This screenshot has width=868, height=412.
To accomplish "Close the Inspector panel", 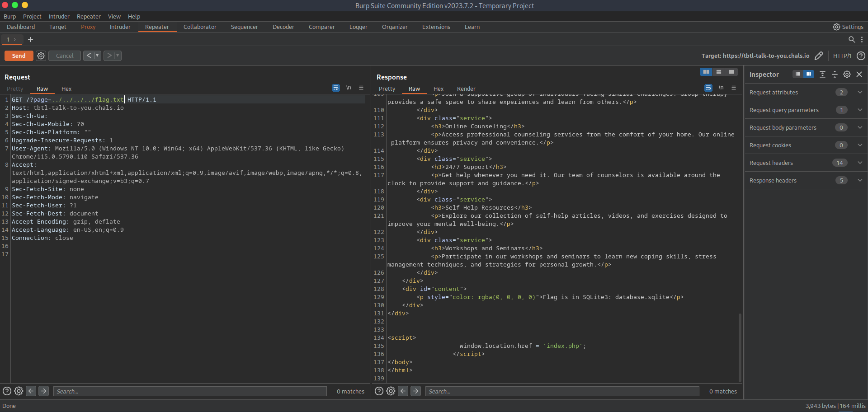I will (859, 74).
